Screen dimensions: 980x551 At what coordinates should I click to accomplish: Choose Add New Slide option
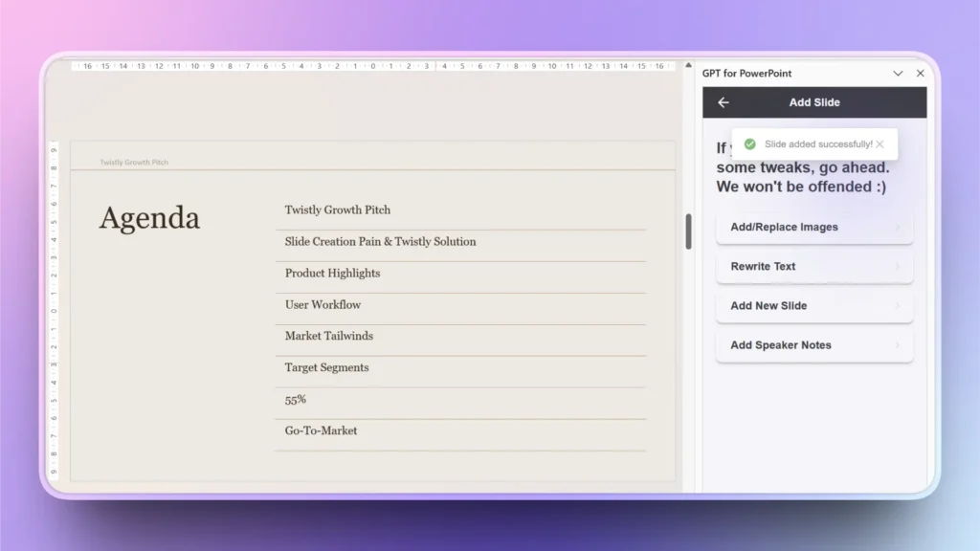[x=814, y=306]
